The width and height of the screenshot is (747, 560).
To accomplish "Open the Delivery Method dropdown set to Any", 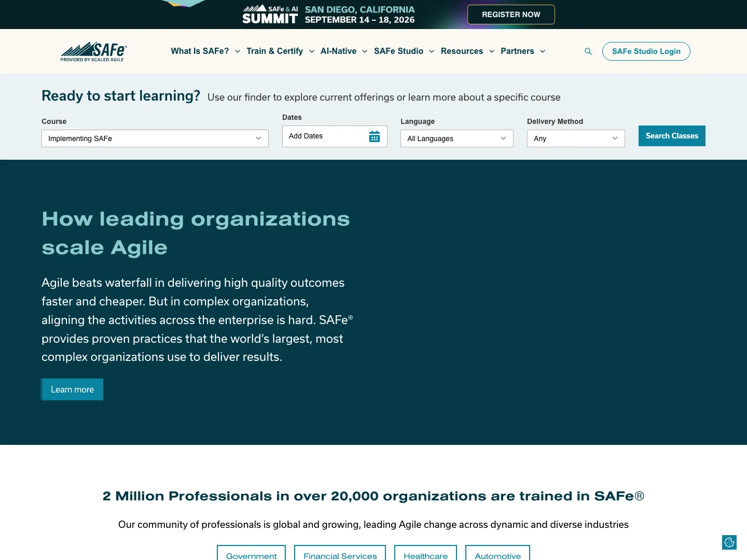I will point(576,138).
